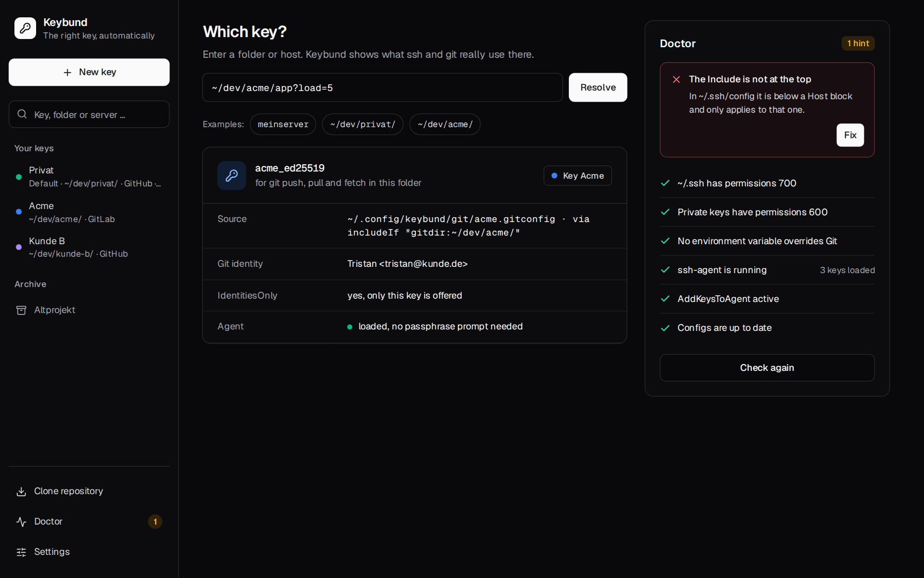Viewport: 924px width, 578px height.
Task: Click the path input containing ~/dev/acme/app?load=5
Action: [383, 88]
